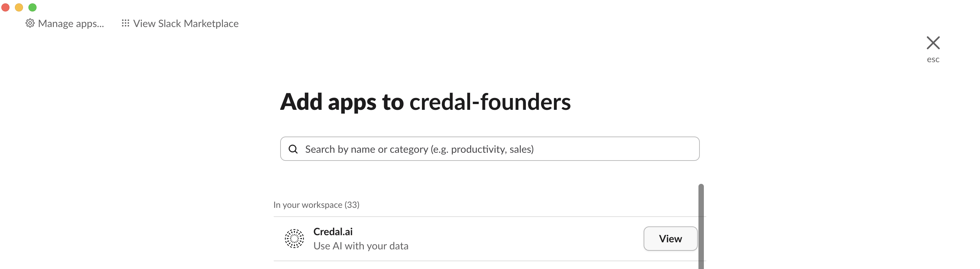Click the yellow window minimize button

[19, 7]
